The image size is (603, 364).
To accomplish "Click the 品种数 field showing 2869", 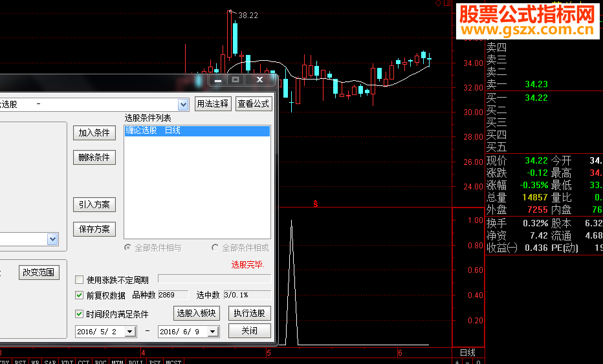I will (173, 295).
